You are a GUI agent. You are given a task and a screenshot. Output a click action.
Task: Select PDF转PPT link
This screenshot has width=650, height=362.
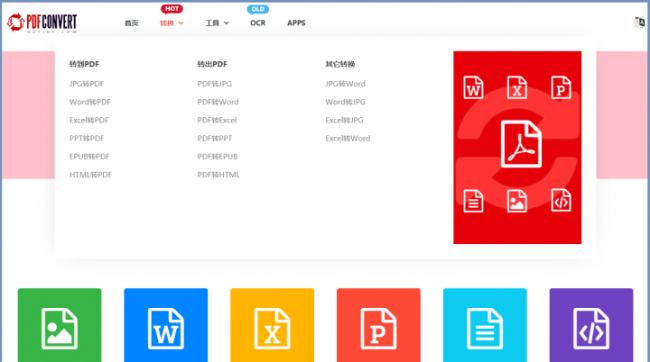(215, 138)
